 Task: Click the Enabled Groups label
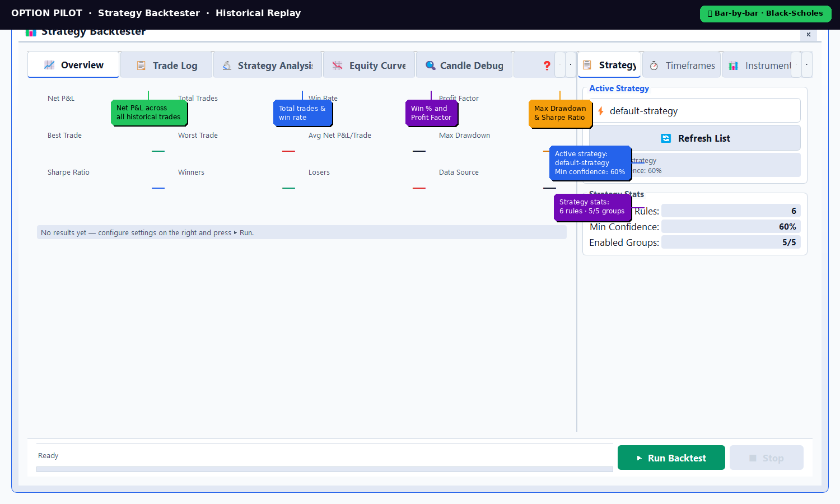click(x=624, y=242)
